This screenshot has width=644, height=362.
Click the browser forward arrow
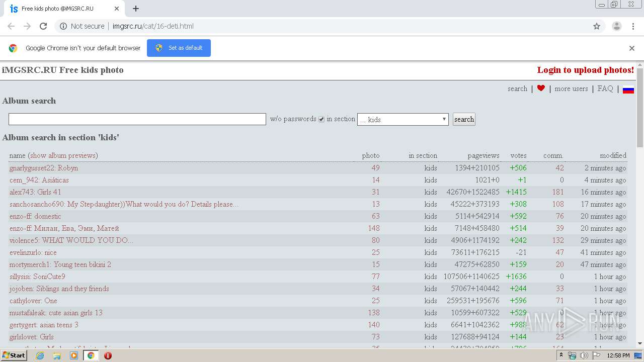[27, 26]
